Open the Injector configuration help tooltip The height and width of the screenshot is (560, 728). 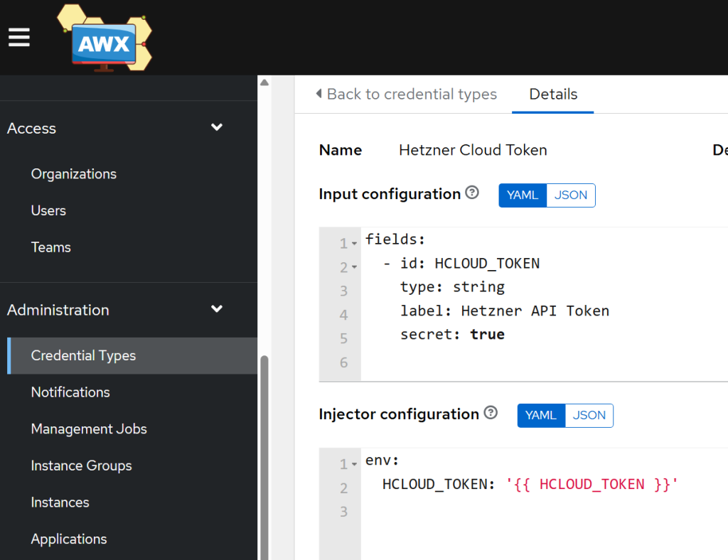[490, 412]
